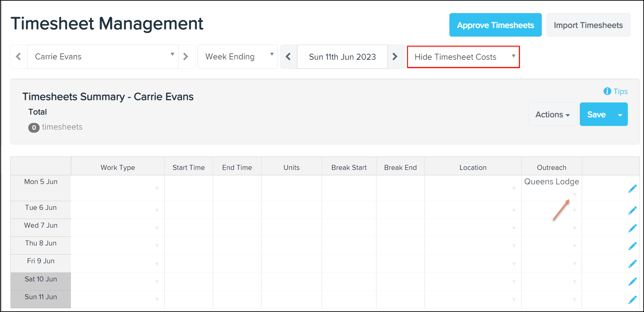Edit the Sat 10 Jun timesheet entry
The image size is (644, 312).
pos(632,281)
